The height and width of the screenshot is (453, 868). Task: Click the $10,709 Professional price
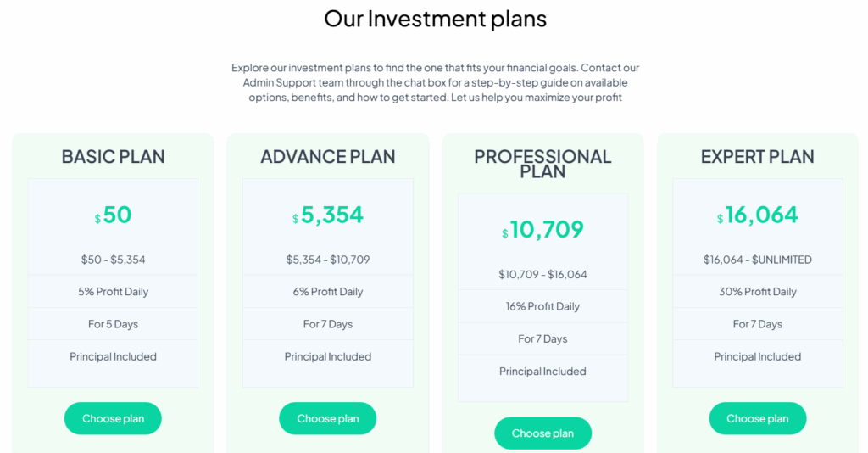pyautogui.click(x=543, y=230)
